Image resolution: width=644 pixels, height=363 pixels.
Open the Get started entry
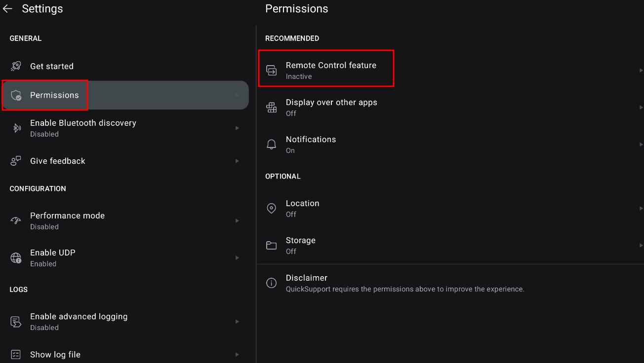click(52, 66)
